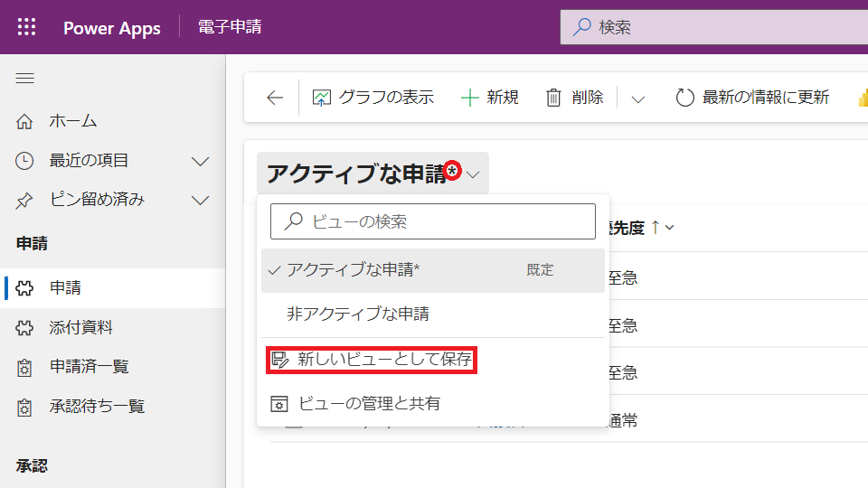Collapse the sidebar with hamburger icon

tap(25, 79)
